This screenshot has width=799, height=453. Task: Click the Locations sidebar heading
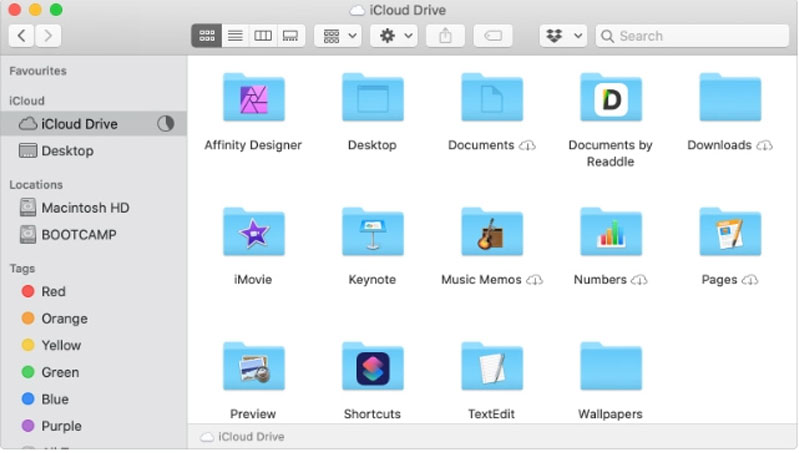pyautogui.click(x=36, y=184)
